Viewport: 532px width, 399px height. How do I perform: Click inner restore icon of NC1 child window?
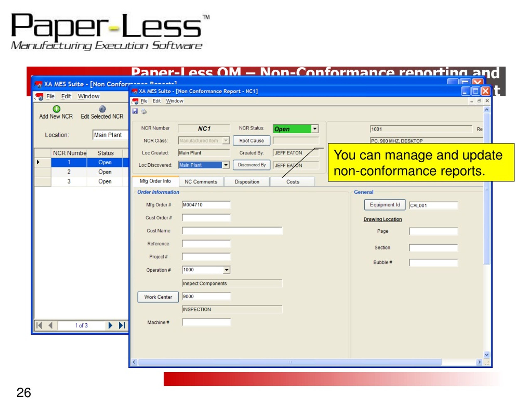[479, 101]
